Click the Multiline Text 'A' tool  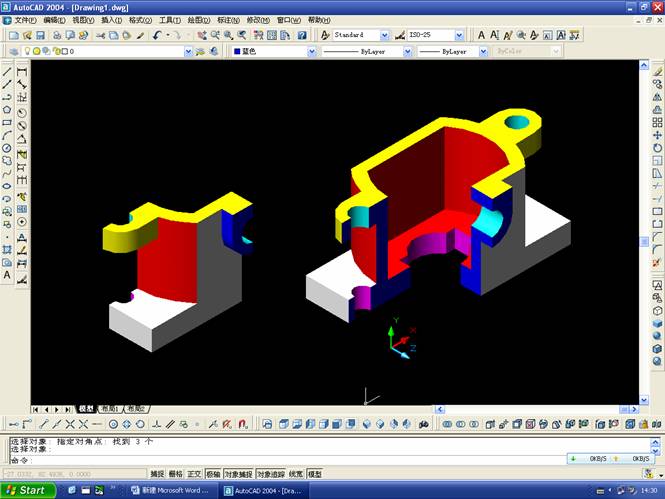point(7,274)
